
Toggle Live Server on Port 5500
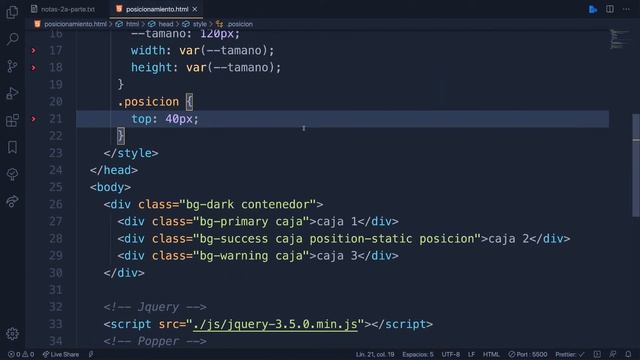click(527, 354)
